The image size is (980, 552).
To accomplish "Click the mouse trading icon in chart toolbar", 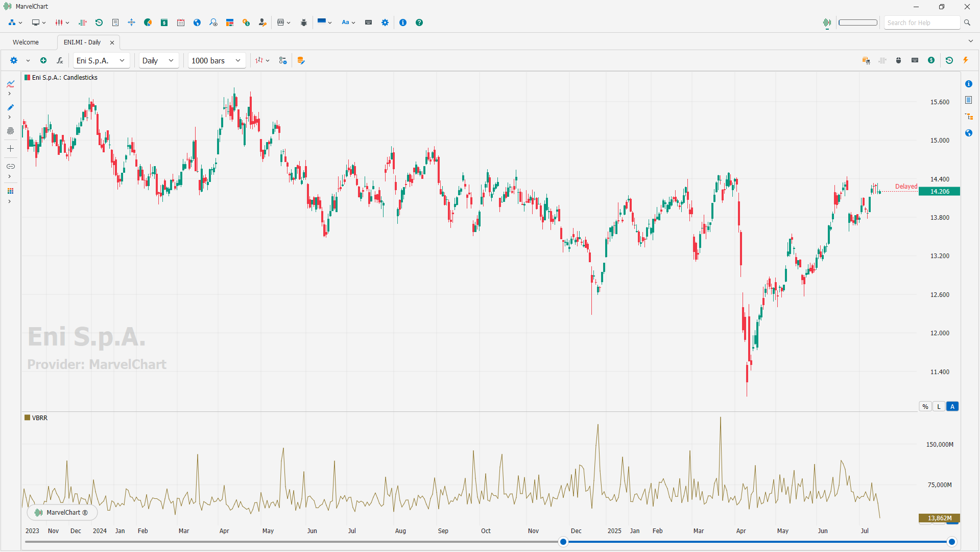I will pyautogui.click(x=899, y=60).
